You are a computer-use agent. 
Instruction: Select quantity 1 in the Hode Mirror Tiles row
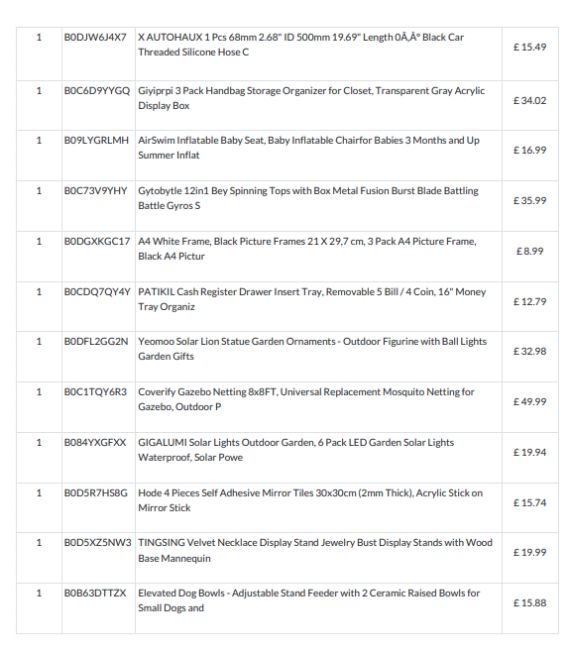[39, 493]
